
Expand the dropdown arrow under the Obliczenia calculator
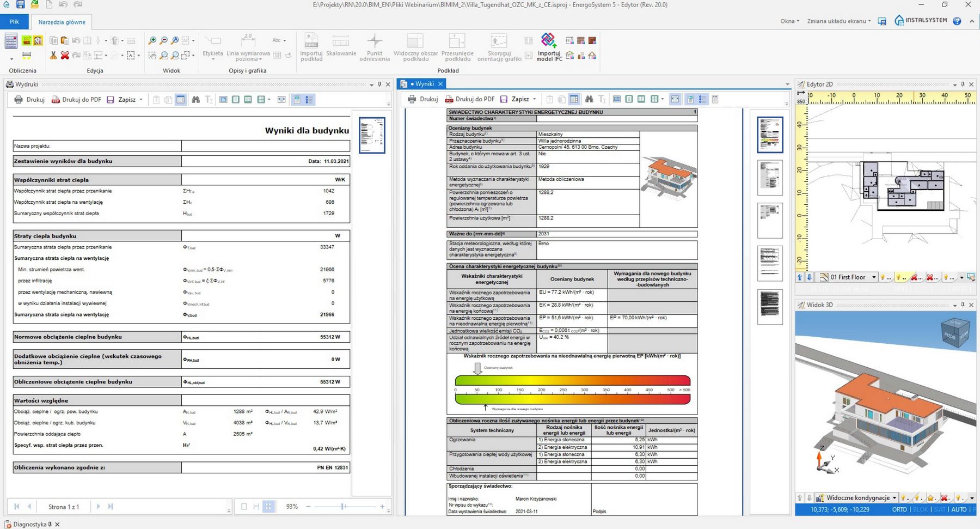[11, 59]
